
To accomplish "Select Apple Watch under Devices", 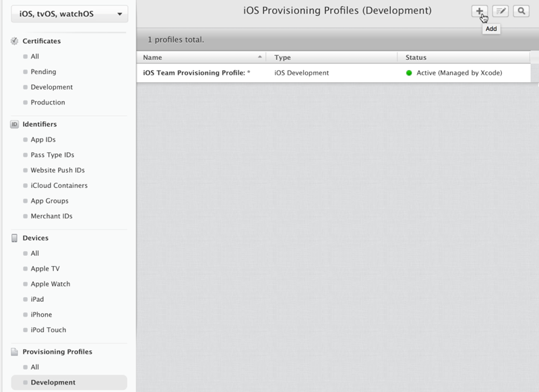I will click(50, 284).
